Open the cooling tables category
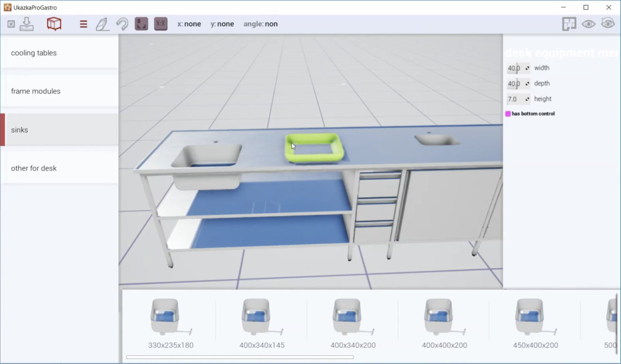This screenshot has height=364, width=621. point(59,53)
